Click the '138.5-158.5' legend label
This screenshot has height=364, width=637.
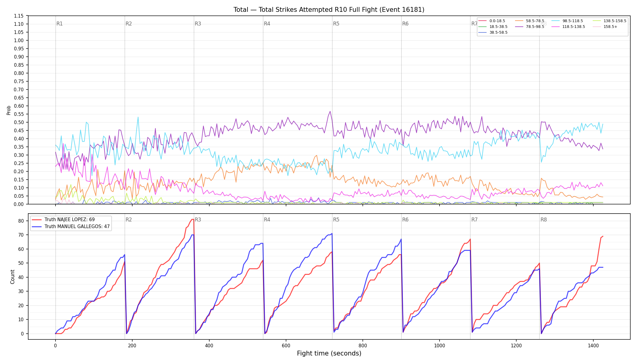(x=615, y=21)
